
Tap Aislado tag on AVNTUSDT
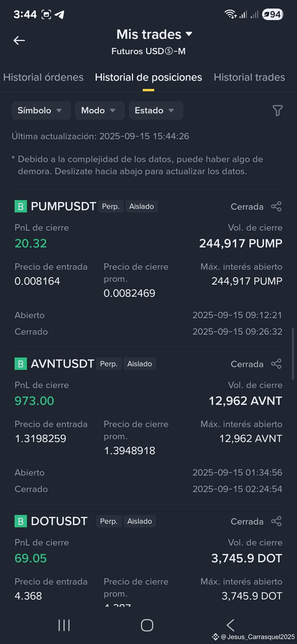[x=140, y=364]
